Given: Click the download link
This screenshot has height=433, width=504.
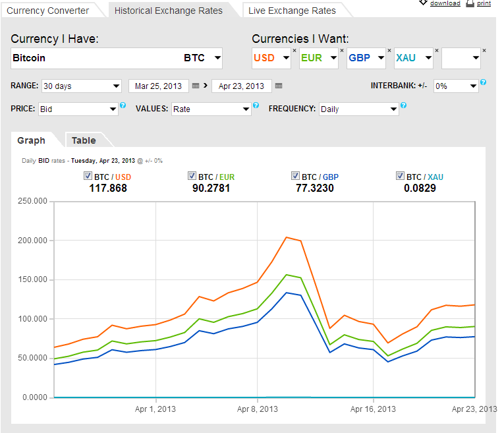Looking at the screenshot, I should [445, 3].
